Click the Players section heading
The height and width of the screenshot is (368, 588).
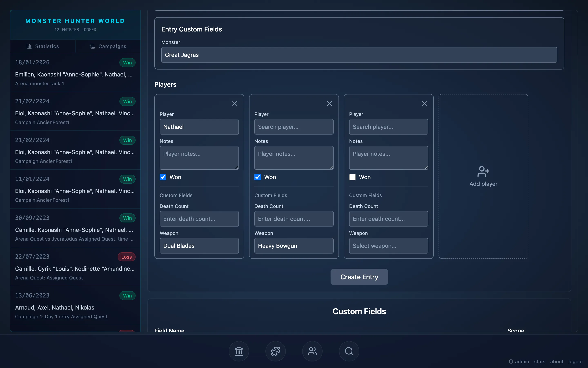pos(165,84)
